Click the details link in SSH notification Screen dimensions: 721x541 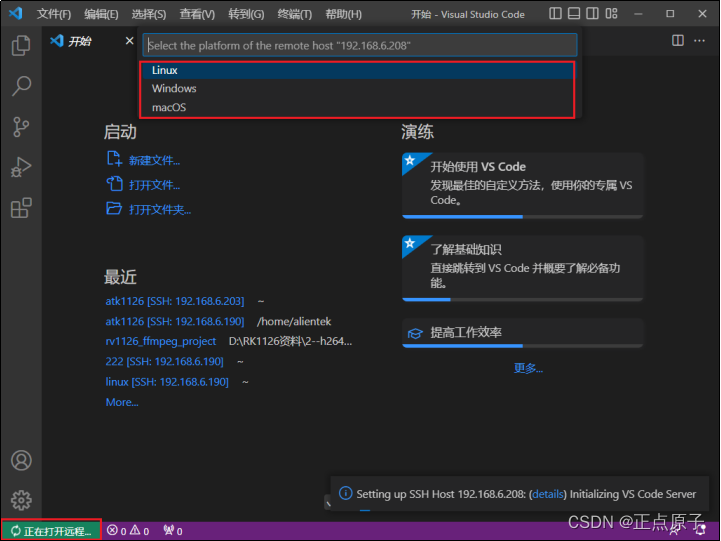click(548, 494)
